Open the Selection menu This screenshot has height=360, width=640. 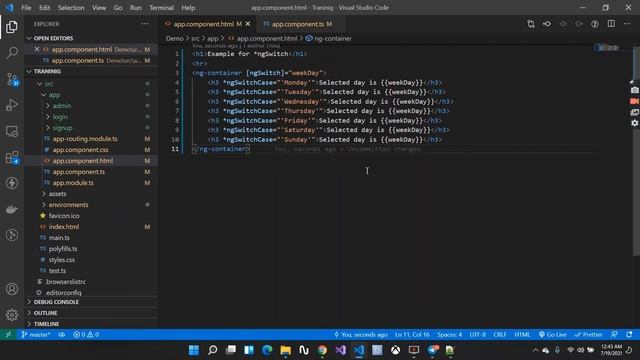71,8
